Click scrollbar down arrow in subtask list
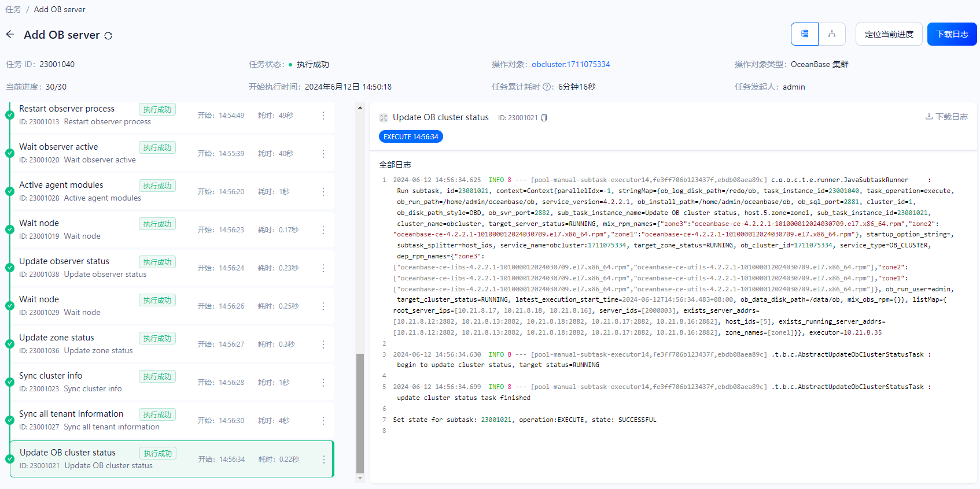This screenshot has width=980, height=489. (360, 478)
